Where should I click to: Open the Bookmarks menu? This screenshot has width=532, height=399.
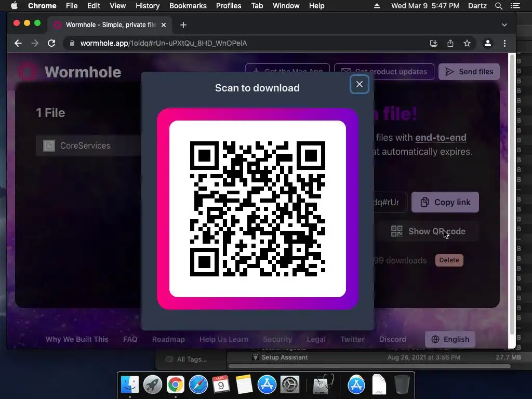[x=188, y=6]
